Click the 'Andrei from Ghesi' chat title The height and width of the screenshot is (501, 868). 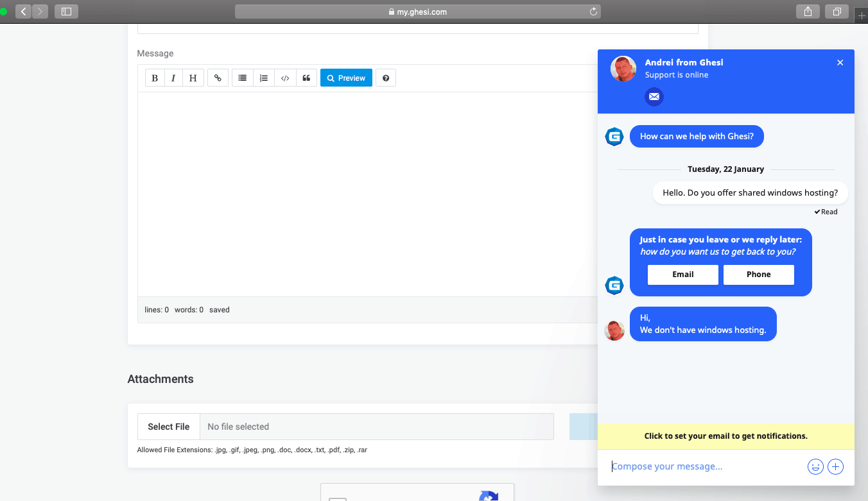coord(684,62)
